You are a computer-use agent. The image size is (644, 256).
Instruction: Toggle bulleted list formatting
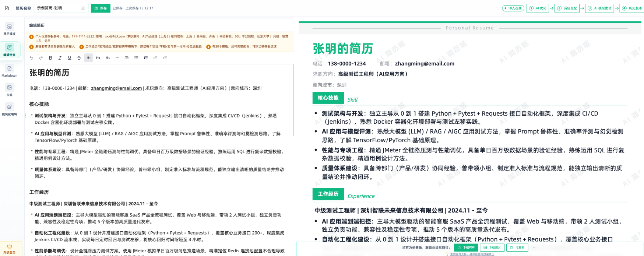click(136, 58)
